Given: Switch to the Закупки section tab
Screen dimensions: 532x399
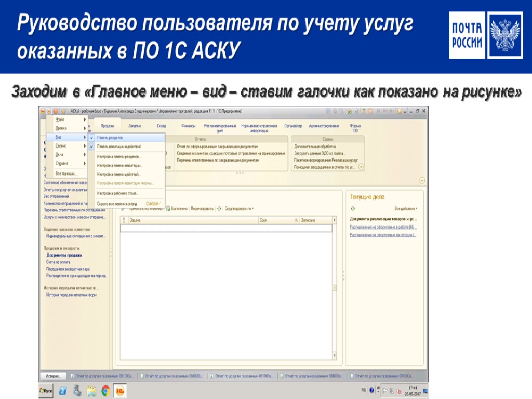Looking at the screenshot, I should 135,126.
